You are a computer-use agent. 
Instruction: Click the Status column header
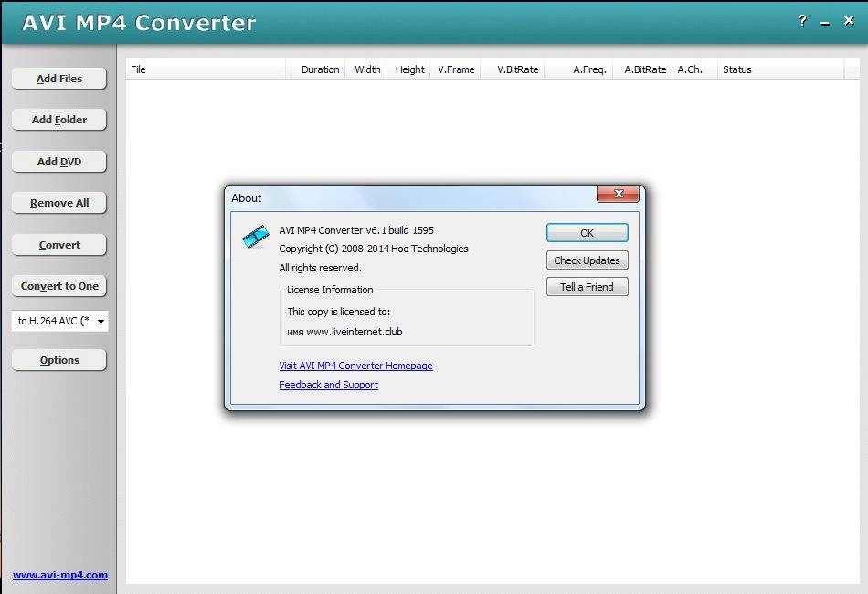780,69
